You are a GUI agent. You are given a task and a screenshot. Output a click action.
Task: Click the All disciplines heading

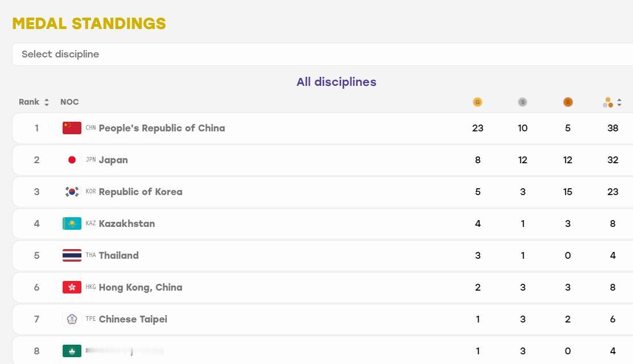pyautogui.click(x=336, y=82)
